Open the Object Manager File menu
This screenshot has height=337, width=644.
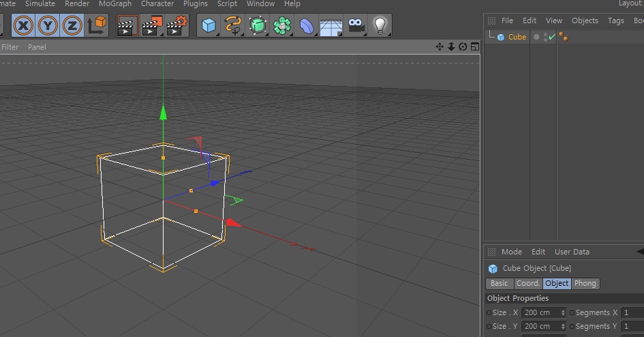(x=507, y=20)
